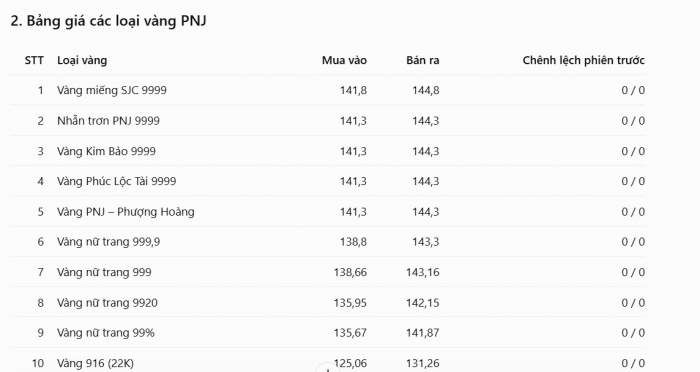Click the 'Bán ra' column header
Screen dimensions: 700x372
423,60
